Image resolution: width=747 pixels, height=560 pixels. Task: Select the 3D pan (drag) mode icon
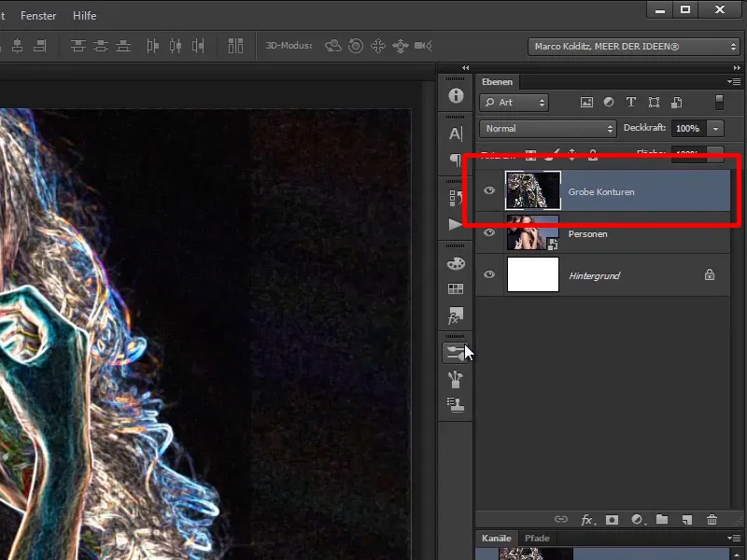pos(378,46)
